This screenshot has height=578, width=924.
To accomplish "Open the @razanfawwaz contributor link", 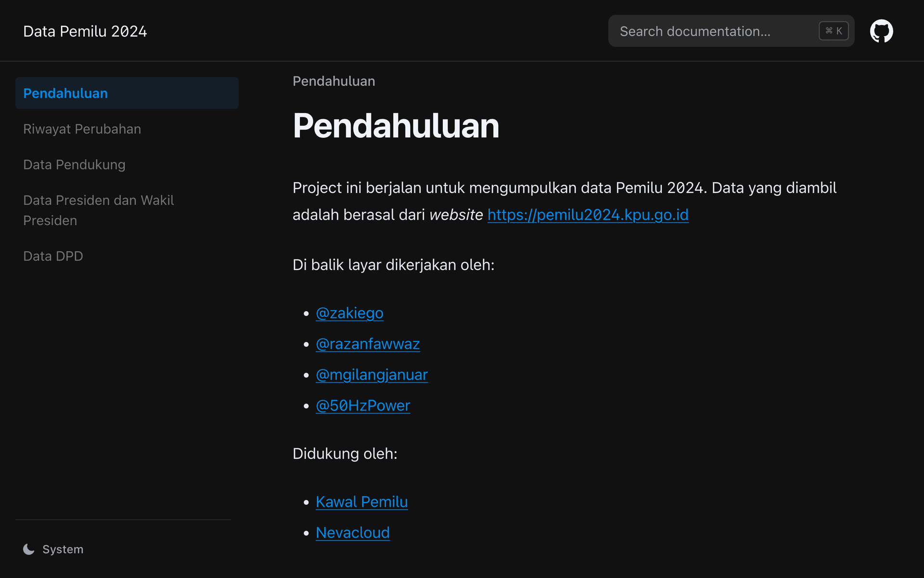I will [368, 343].
